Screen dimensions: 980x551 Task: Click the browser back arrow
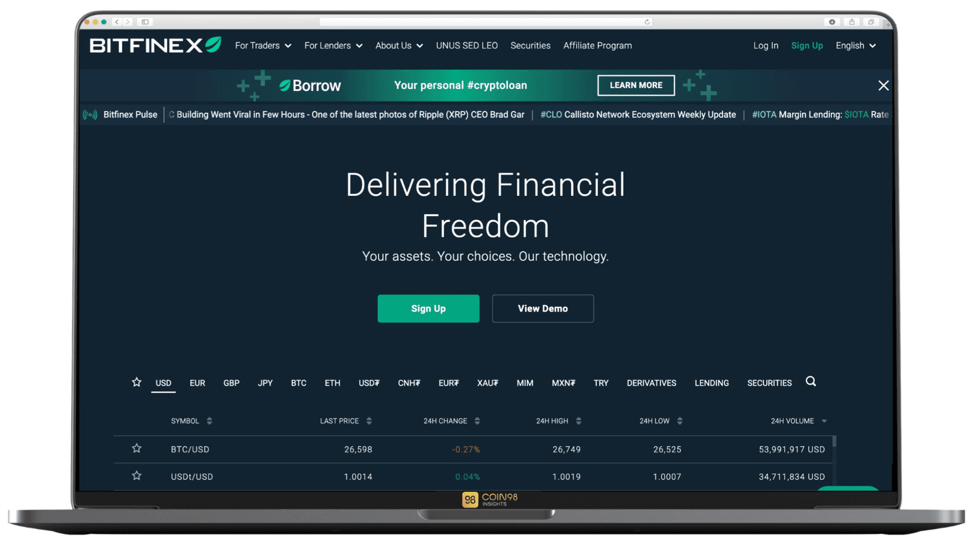tap(117, 22)
